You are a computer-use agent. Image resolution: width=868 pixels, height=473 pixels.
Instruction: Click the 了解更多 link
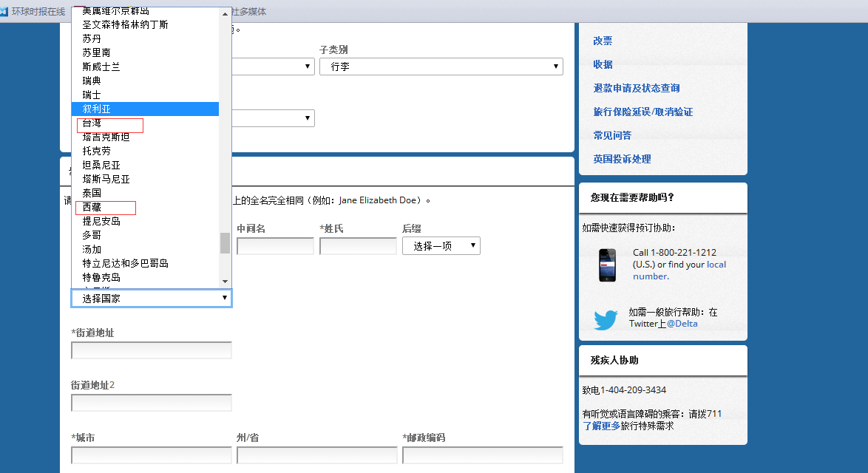point(601,426)
